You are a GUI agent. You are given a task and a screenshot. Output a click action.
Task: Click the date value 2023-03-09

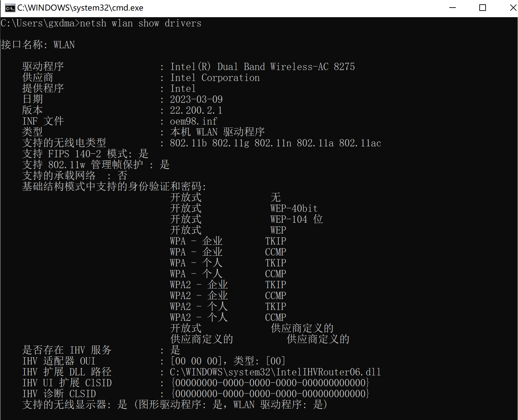tap(196, 99)
